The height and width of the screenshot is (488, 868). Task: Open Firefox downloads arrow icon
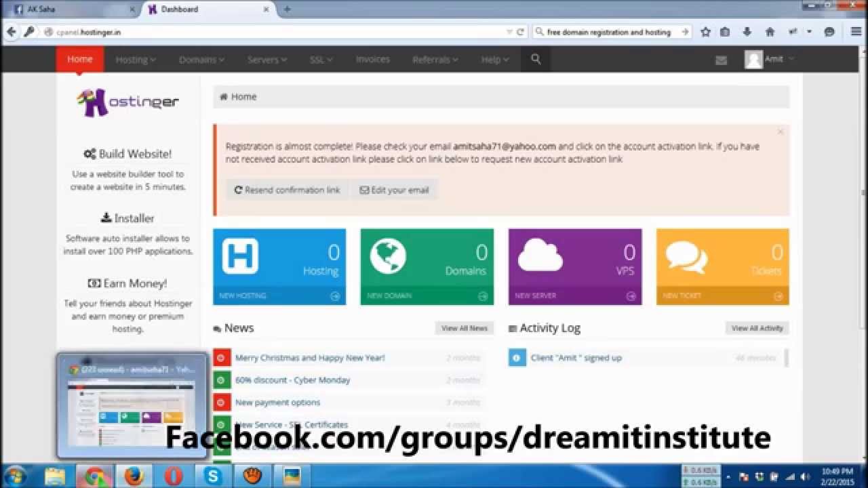(x=747, y=32)
